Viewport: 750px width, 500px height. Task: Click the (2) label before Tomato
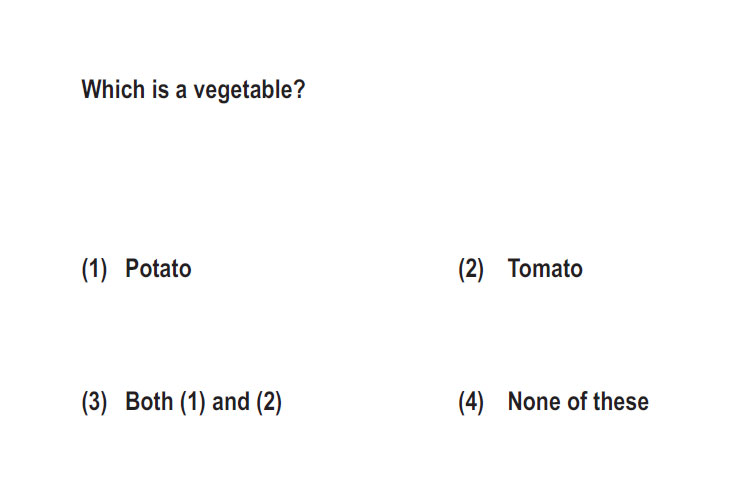(x=471, y=269)
